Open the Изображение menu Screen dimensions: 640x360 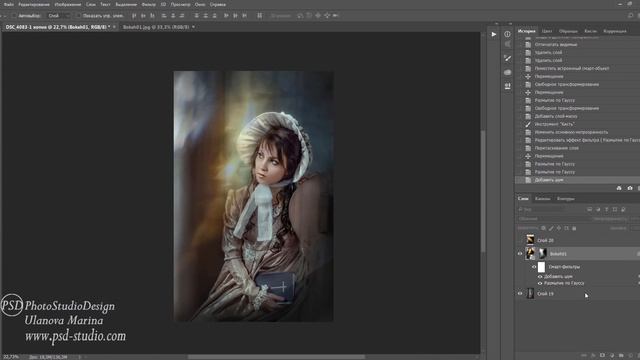pyautogui.click(x=67, y=4)
